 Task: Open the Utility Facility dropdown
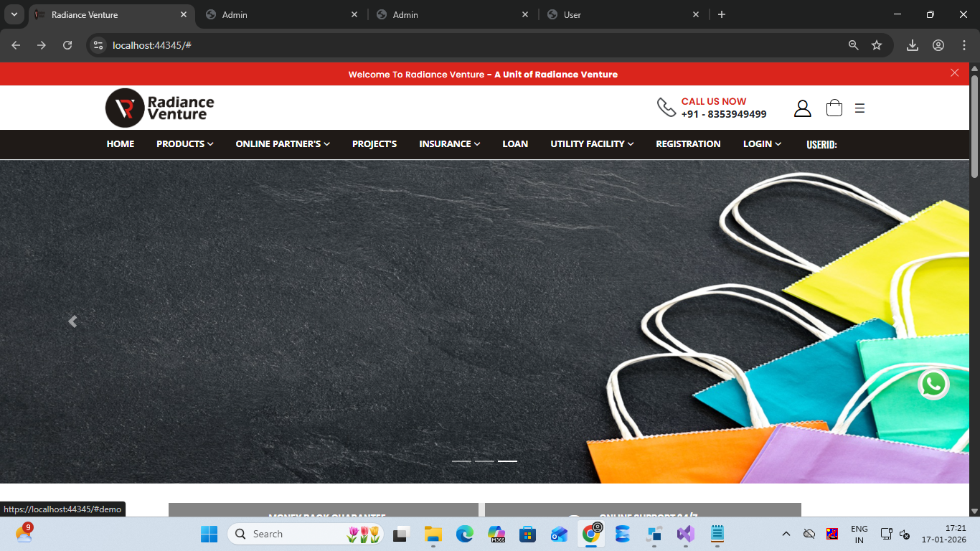click(591, 144)
